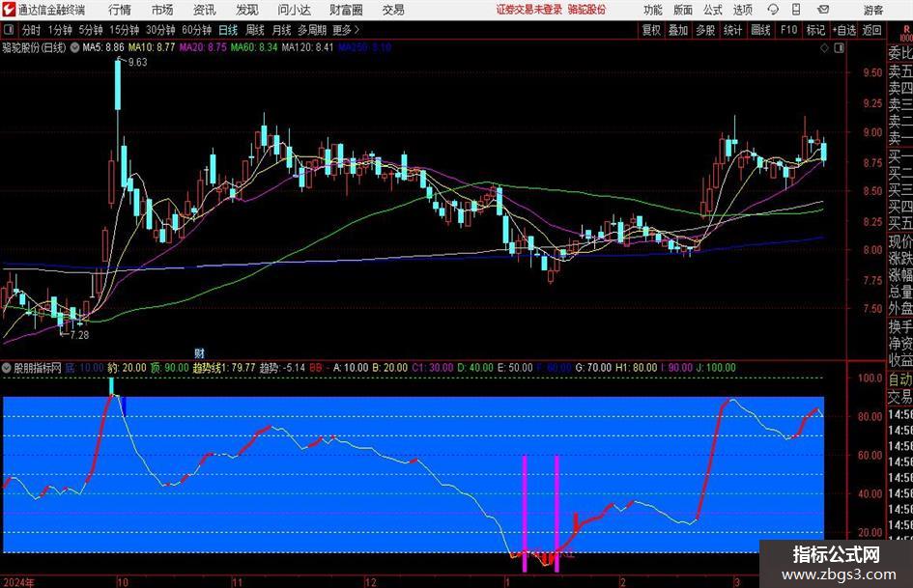This screenshot has height=588, width=913.
Task: Switch to the 1分钟 period tab
Action: [60, 30]
